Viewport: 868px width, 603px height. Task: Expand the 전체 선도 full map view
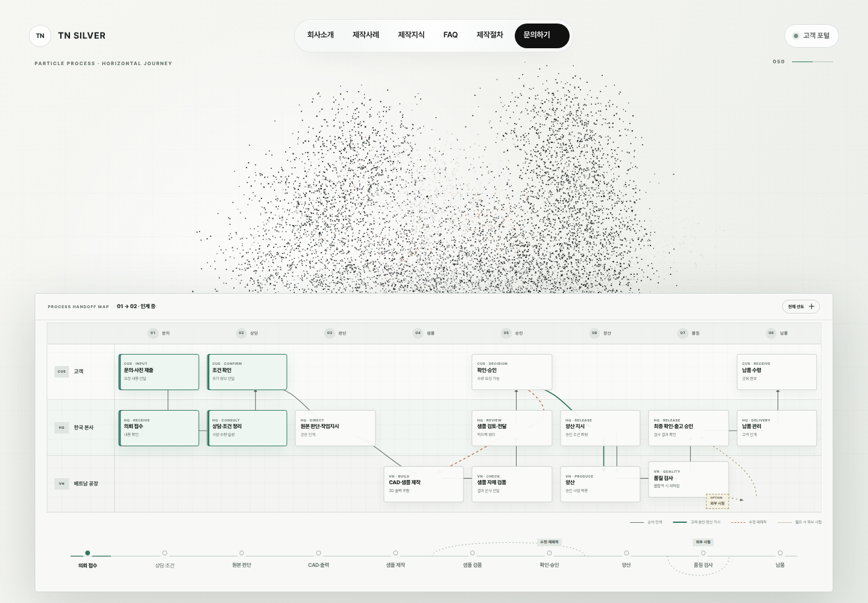(x=801, y=306)
